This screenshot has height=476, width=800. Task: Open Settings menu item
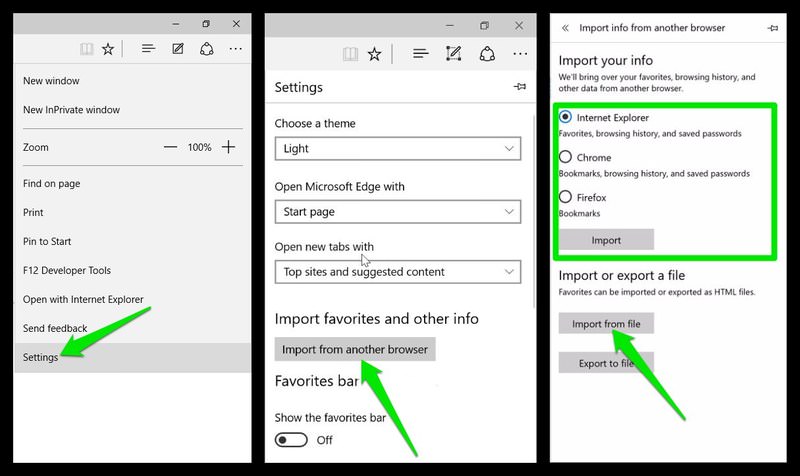point(132,357)
